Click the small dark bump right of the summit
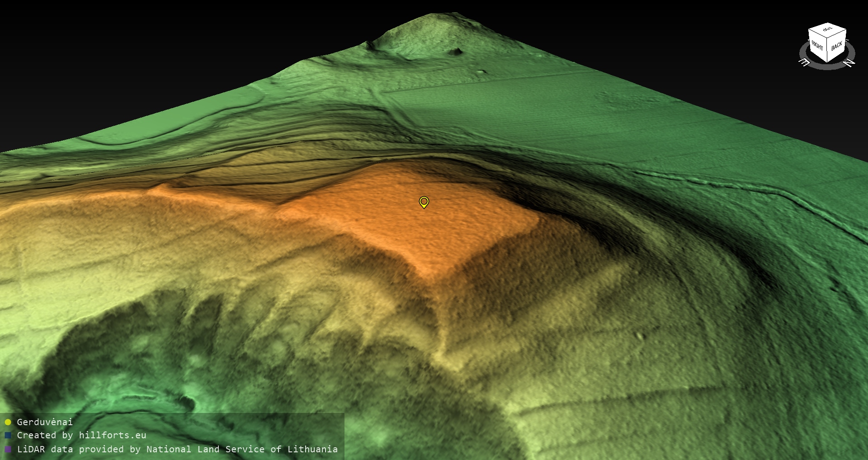Screen dimensions: 868x460 457,51
